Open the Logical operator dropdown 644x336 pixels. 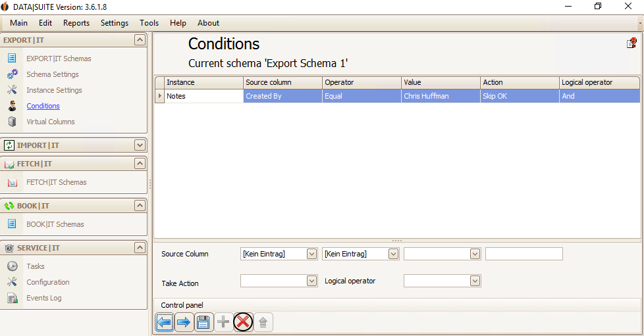pyautogui.click(x=475, y=281)
